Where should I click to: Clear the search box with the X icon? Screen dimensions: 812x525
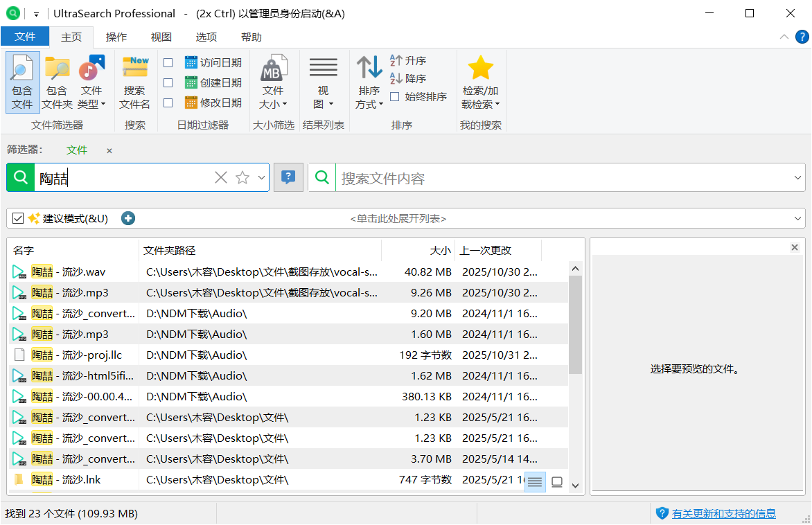[x=220, y=177]
